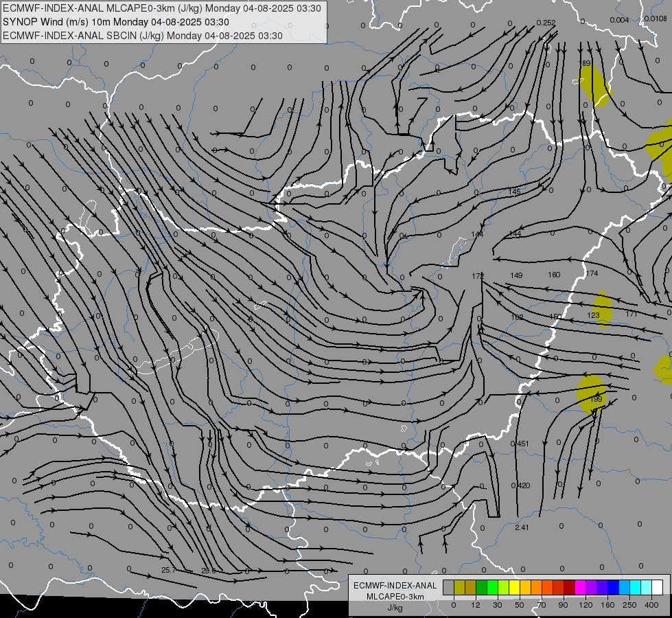Choose the bright green legend color
This screenshot has width=672, height=618.
coord(492,588)
